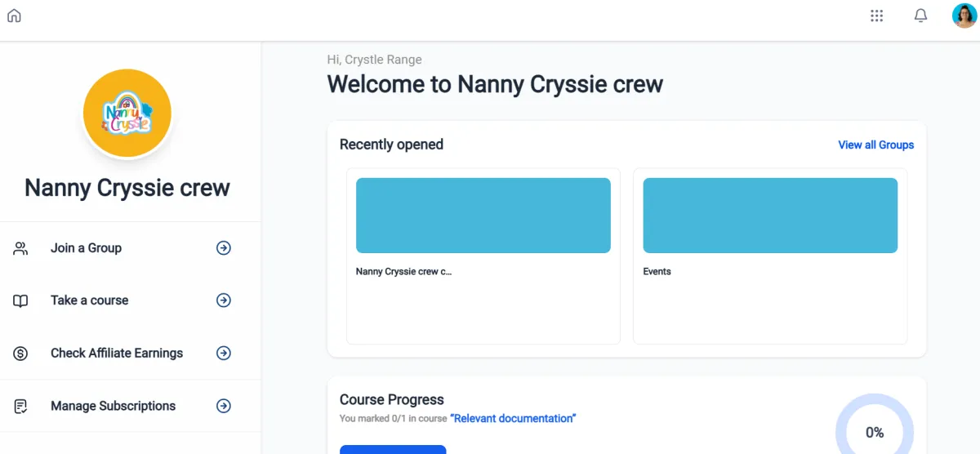
Task: Click the arrow circle for Join a Group
Action: point(223,248)
